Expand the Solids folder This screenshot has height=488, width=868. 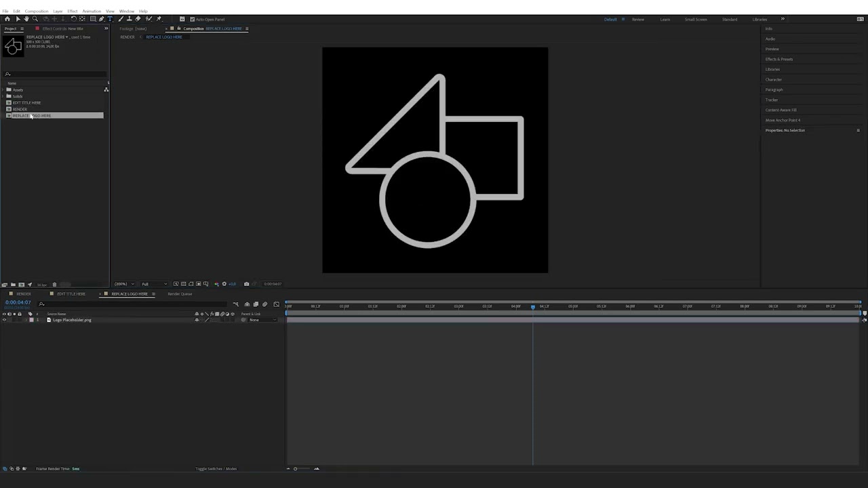click(4, 96)
